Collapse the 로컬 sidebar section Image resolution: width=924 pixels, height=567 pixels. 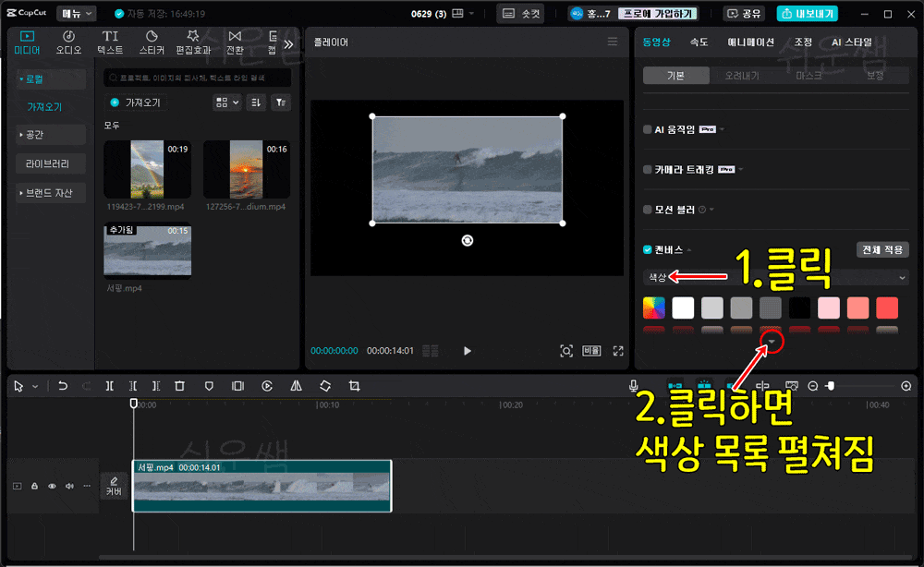coord(50,78)
